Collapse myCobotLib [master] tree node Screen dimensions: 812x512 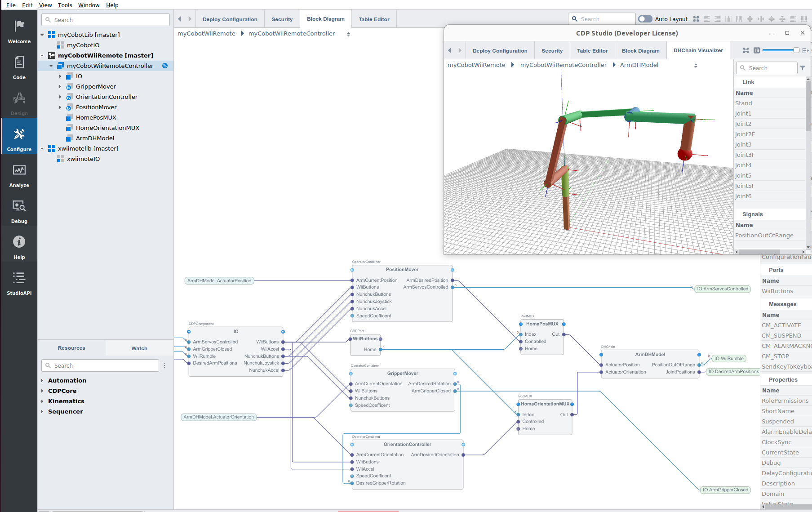point(42,35)
